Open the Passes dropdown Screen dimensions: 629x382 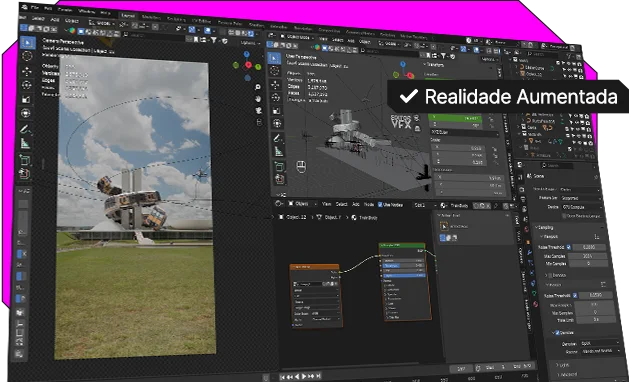click(x=601, y=351)
